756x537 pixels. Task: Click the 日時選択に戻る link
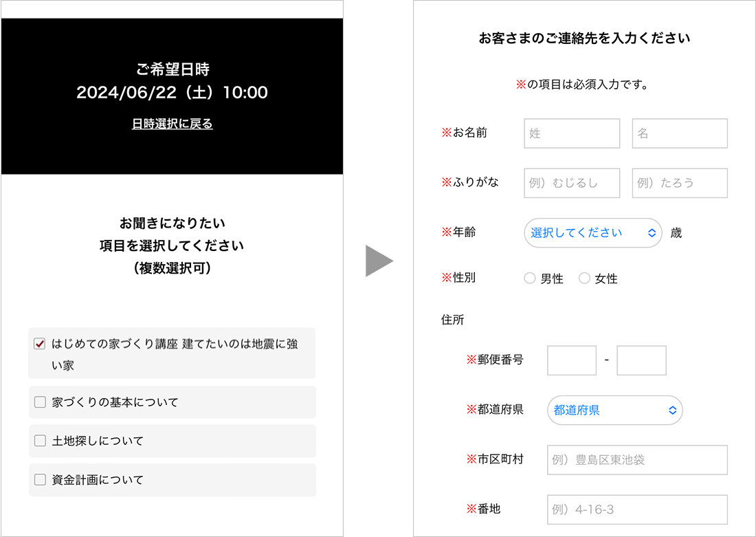click(x=172, y=124)
